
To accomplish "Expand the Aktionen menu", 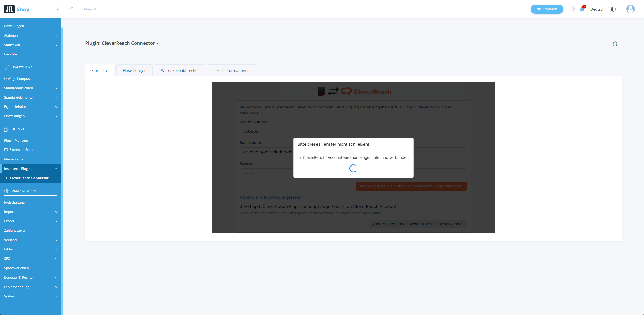I will [x=31, y=35].
